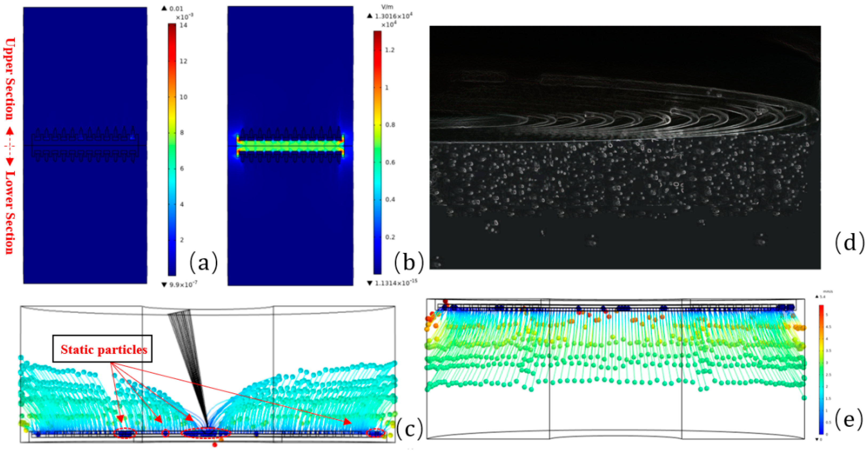
Task: Click the V/m electric field color bar
Action: [x=377, y=152]
